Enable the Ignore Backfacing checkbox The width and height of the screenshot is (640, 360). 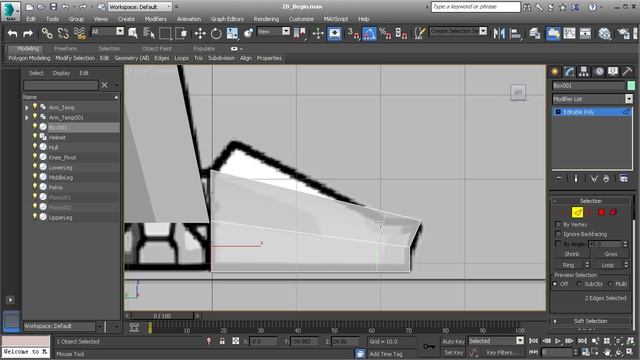click(x=558, y=234)
